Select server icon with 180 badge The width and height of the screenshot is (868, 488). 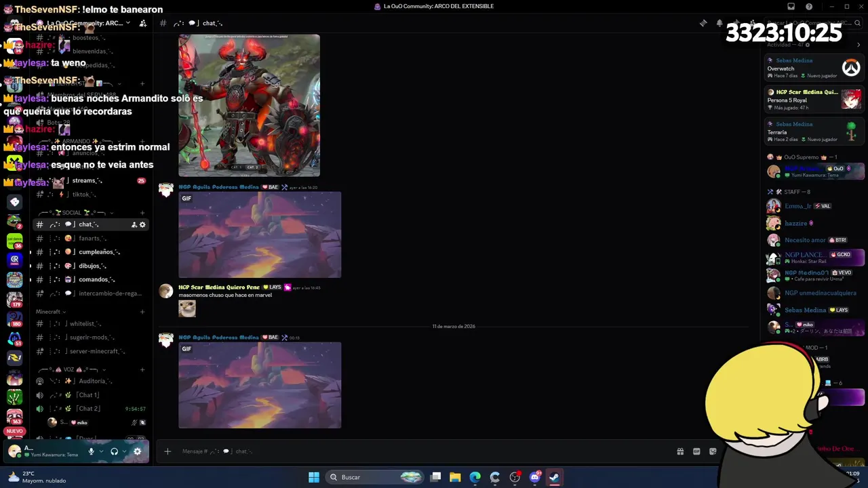click(14, 319)
